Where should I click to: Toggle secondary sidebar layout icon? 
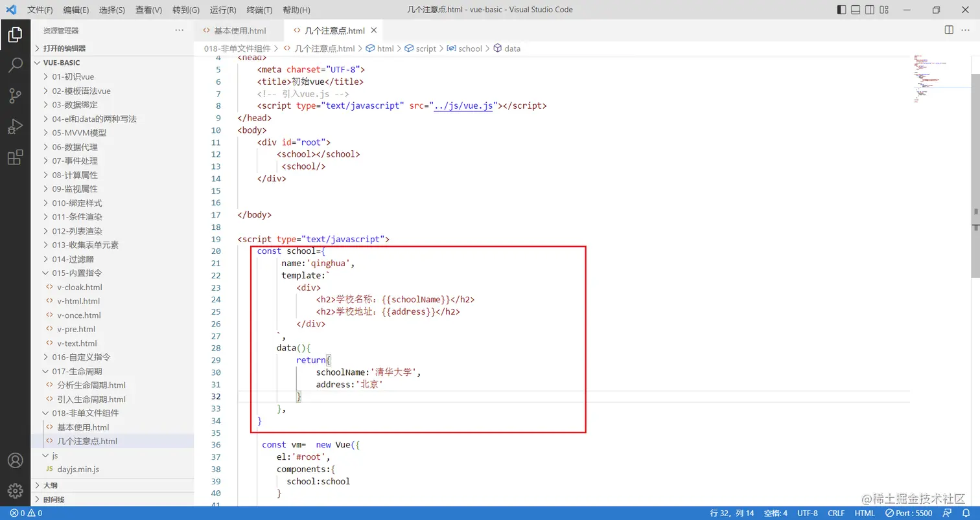[870, 10]
